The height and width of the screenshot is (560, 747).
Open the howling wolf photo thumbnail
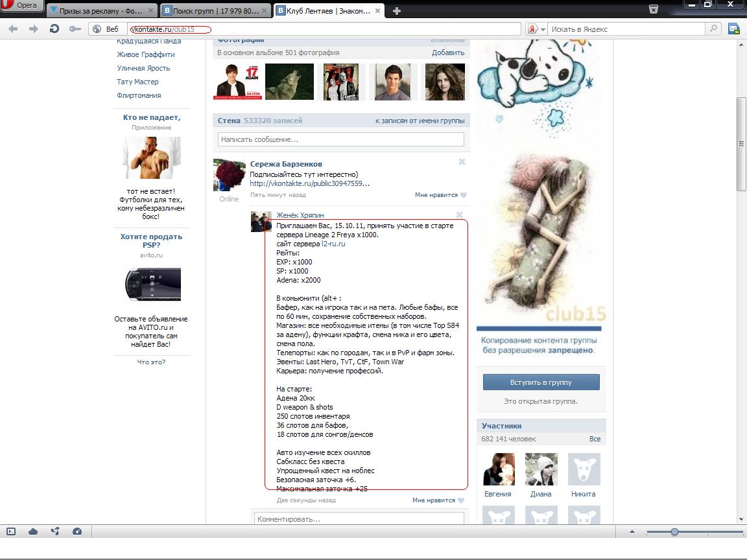pyautogui.click(x=289, y=82)
